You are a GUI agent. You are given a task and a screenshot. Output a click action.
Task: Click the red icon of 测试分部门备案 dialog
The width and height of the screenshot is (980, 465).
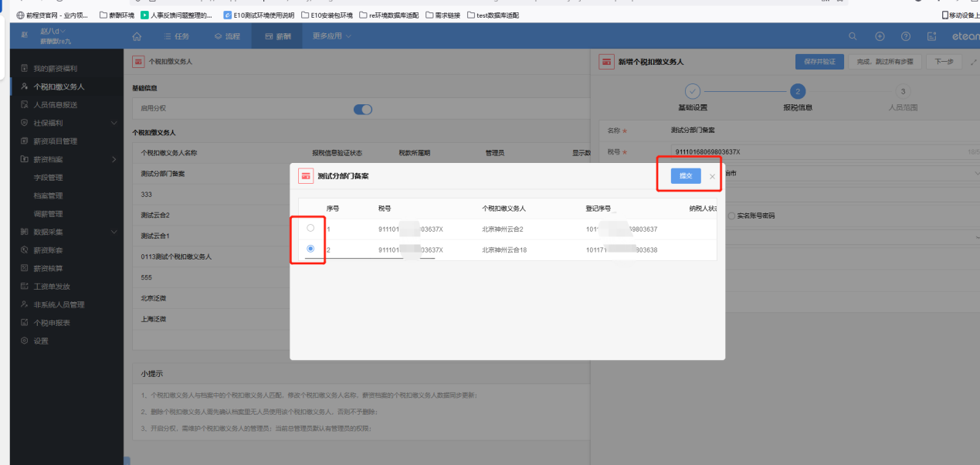pos(306,176)
